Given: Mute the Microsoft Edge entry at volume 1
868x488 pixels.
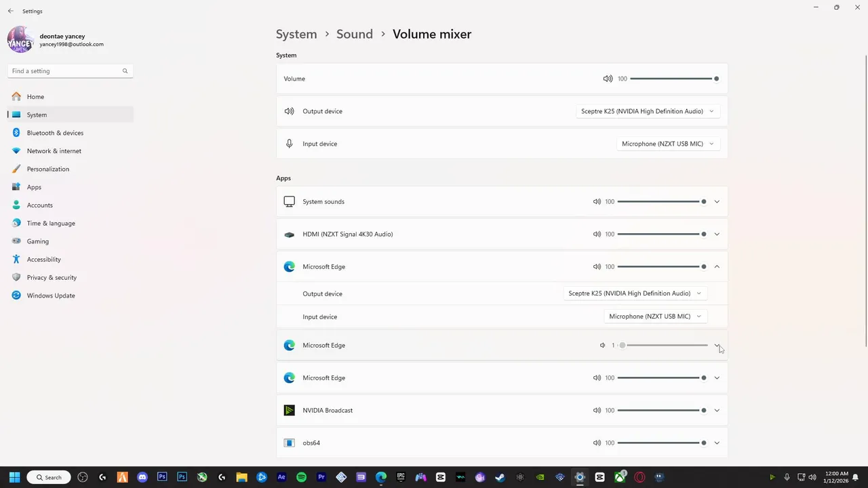Looking at the screenshot, I should [602, 346].
